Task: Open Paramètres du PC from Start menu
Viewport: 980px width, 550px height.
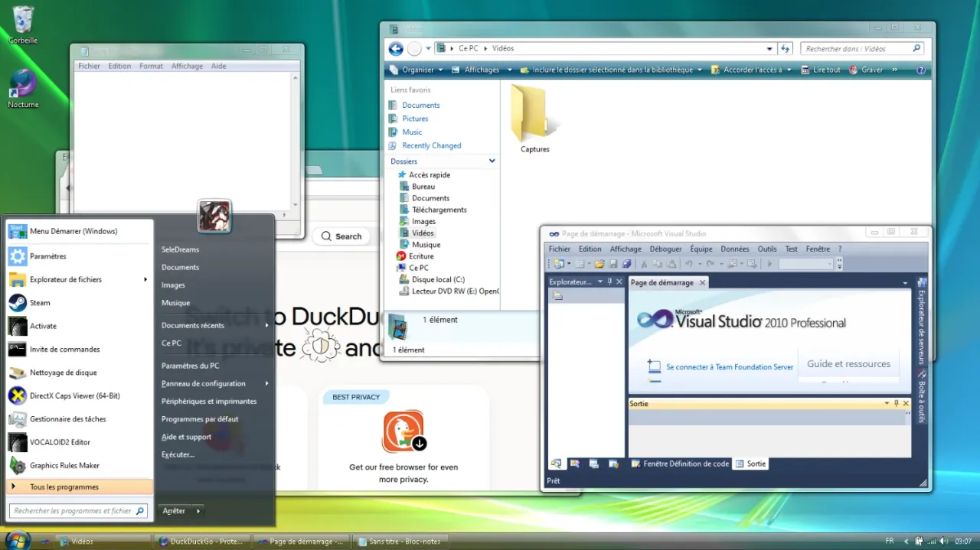Action: pyautogui.click(x=190, y=366)
